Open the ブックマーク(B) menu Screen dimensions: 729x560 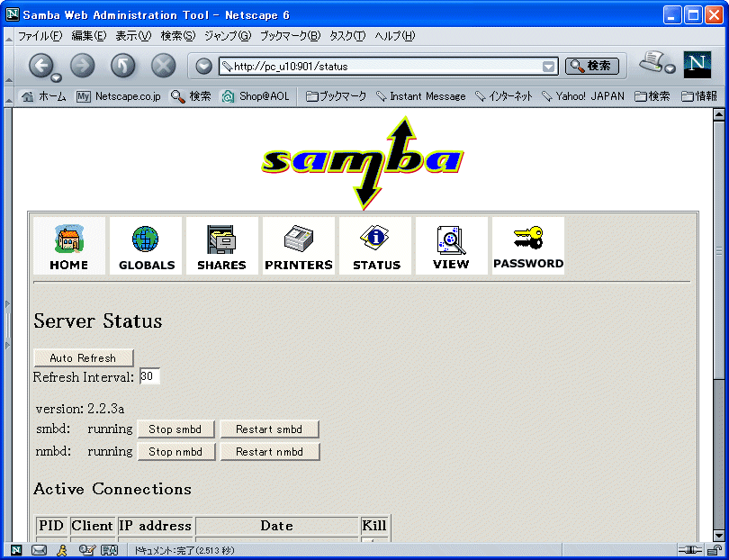pos(290,36)
